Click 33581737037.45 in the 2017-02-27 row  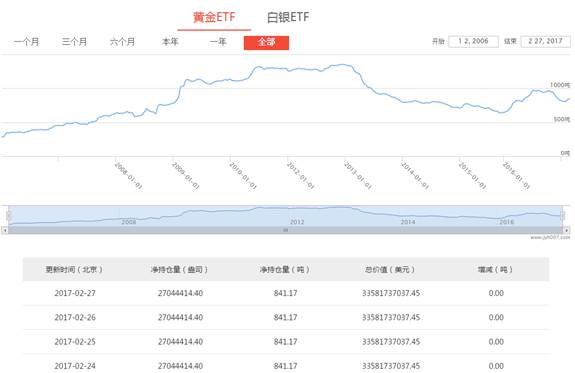click(391, 293)
